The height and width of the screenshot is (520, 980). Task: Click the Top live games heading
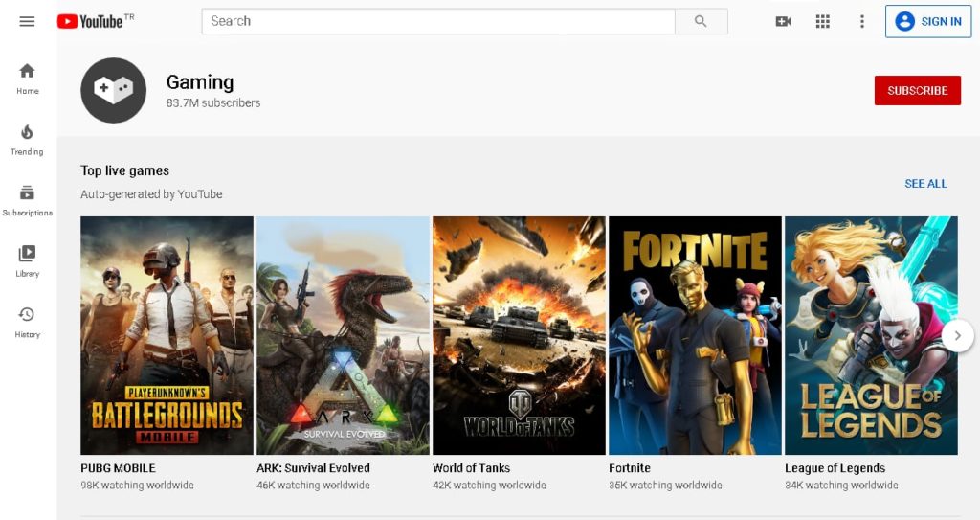coord(125,170)
